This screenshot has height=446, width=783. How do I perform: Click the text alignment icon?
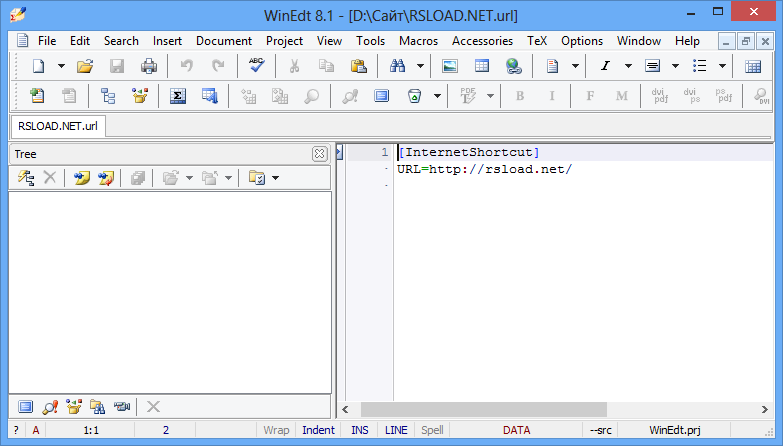click(652, 66)
